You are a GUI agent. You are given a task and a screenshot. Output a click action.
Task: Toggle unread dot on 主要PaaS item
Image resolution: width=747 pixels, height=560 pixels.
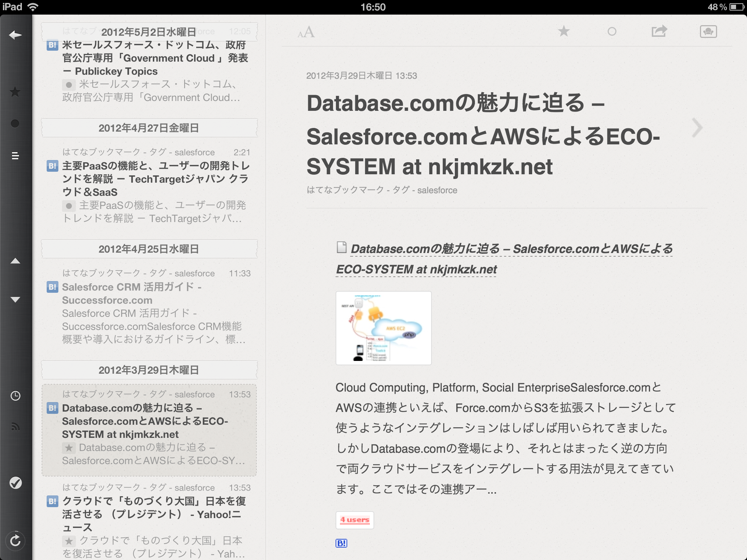pyautogui.click(x=69, y=206)
